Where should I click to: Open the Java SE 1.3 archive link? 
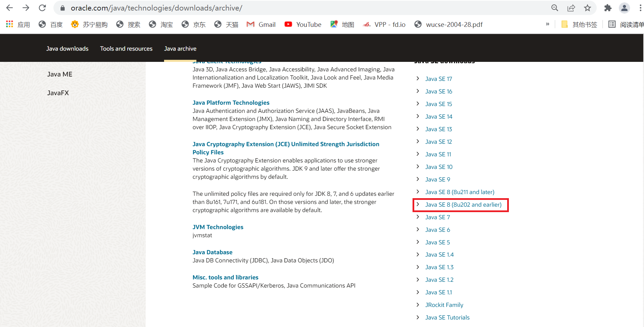439,267
